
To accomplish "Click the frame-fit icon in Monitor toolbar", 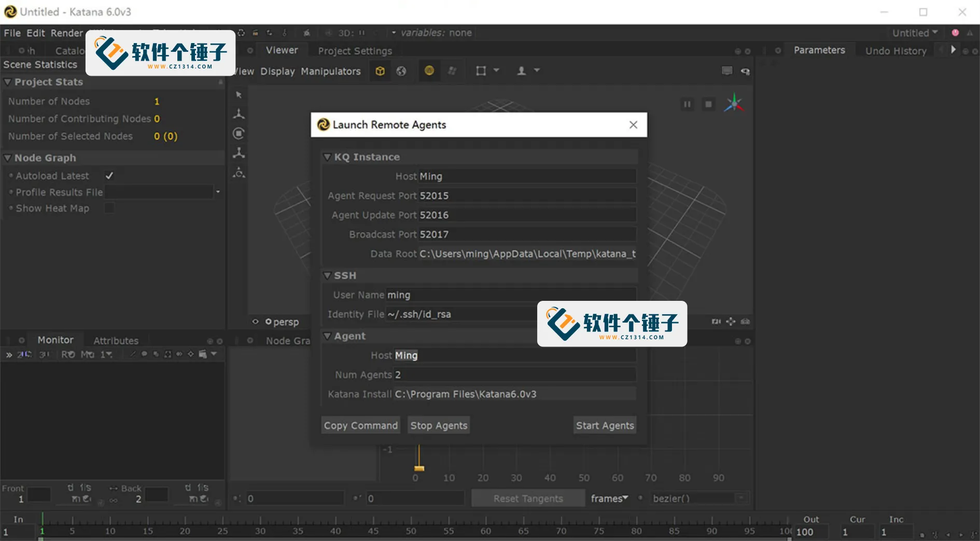I will pos(167,354).
